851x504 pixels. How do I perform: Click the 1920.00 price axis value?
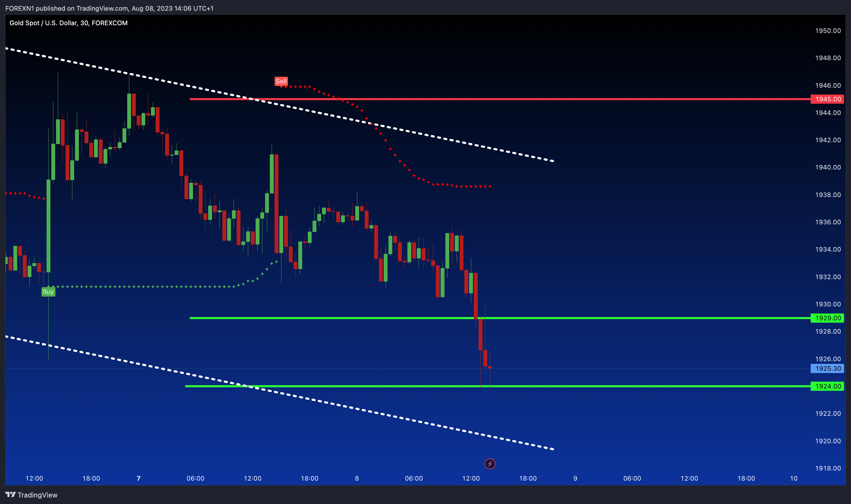(828, 441)
